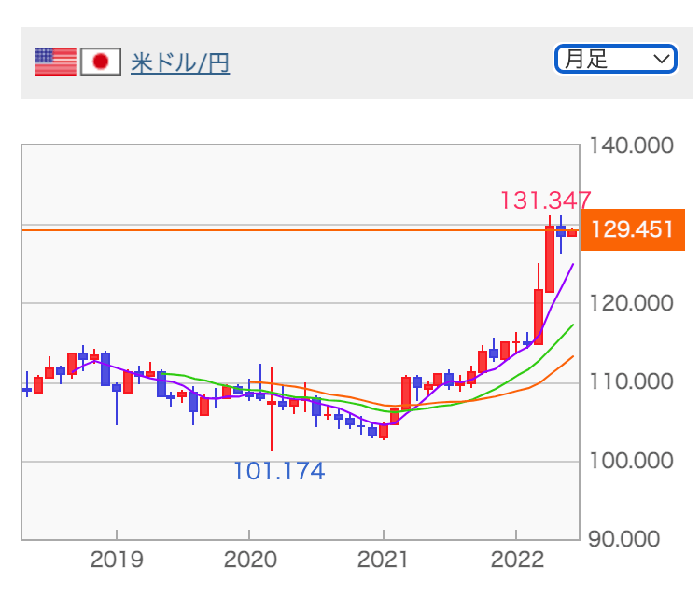Click the 131.347 high price label
Viewport: 700px width, 609px height.
pyautogui.click(x=545, y=201)
